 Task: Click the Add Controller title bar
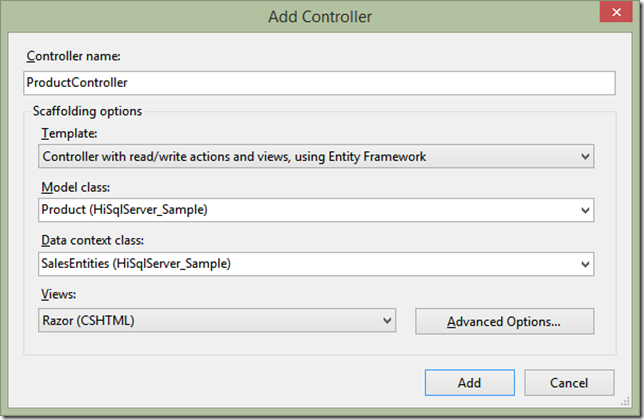tap(320, 17)
